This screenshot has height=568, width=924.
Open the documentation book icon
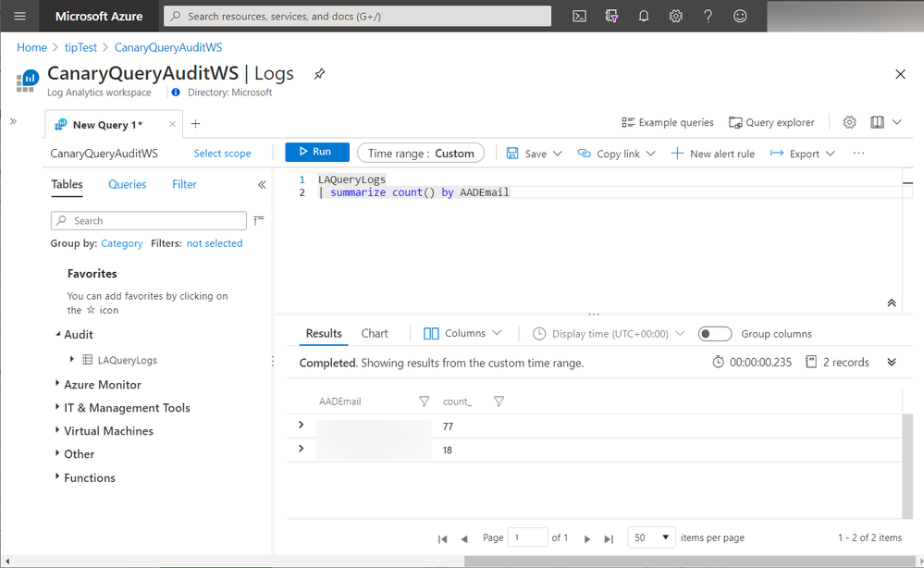pyautogui.click(x=878, y=122)
